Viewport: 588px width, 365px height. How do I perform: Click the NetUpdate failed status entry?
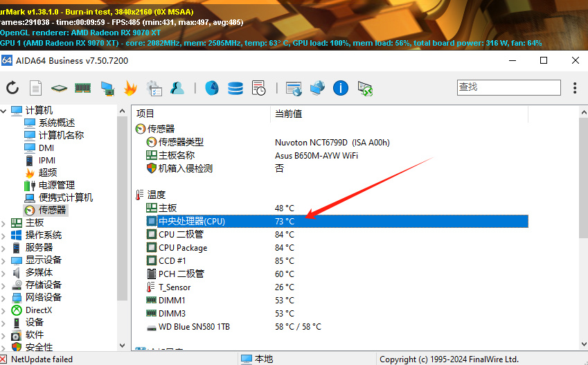[42, 359]
